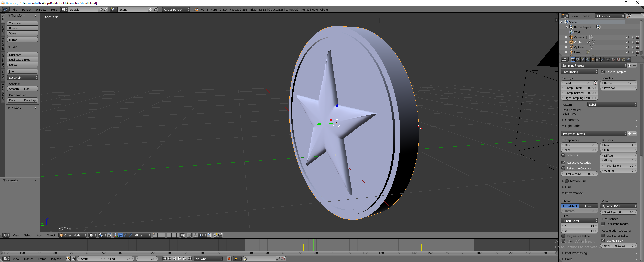Viewport: 644px width, 262px height.
Task: Open the Material properties tab (sphere icon)
Action: pos(613,59)
